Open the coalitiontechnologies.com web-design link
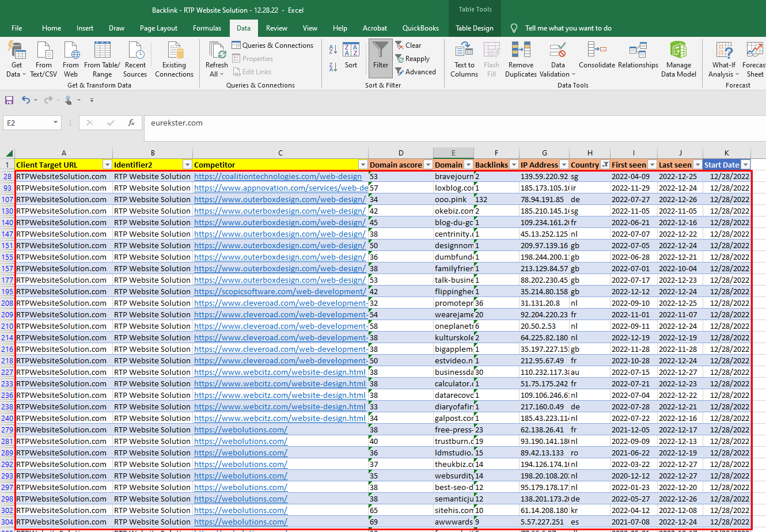The image size is (766, 532). coord(278,176)
